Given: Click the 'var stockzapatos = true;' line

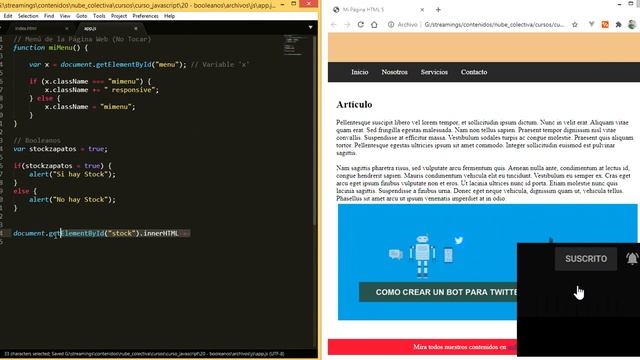Looking at the screenshot, I should 60,149.
